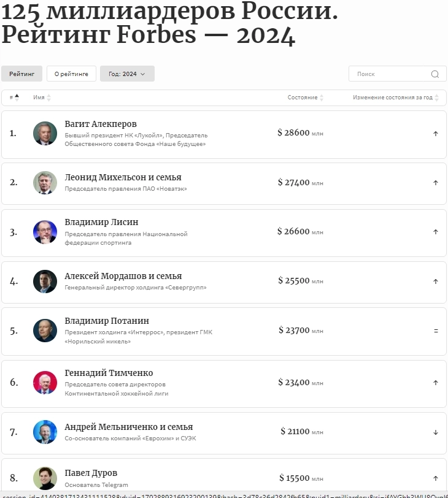Open Геннадий Тимченко's profile link
Viewport: 448px width, 498px height.
point(109,373)
